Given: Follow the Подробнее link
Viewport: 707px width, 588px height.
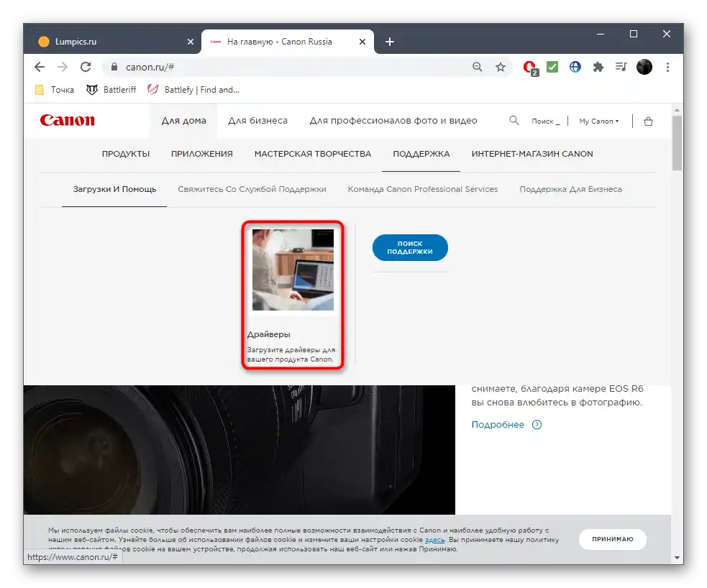Looking at the screenshot, I should [498, 424].
